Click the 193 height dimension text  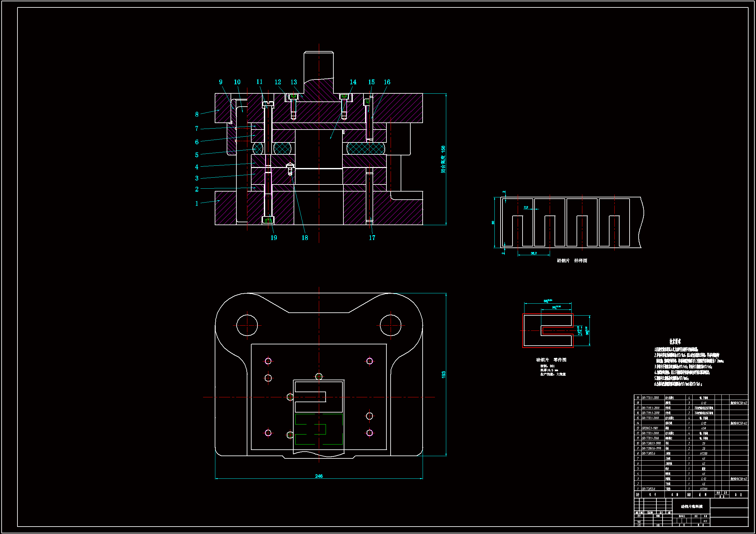click(x=443, y=374)
